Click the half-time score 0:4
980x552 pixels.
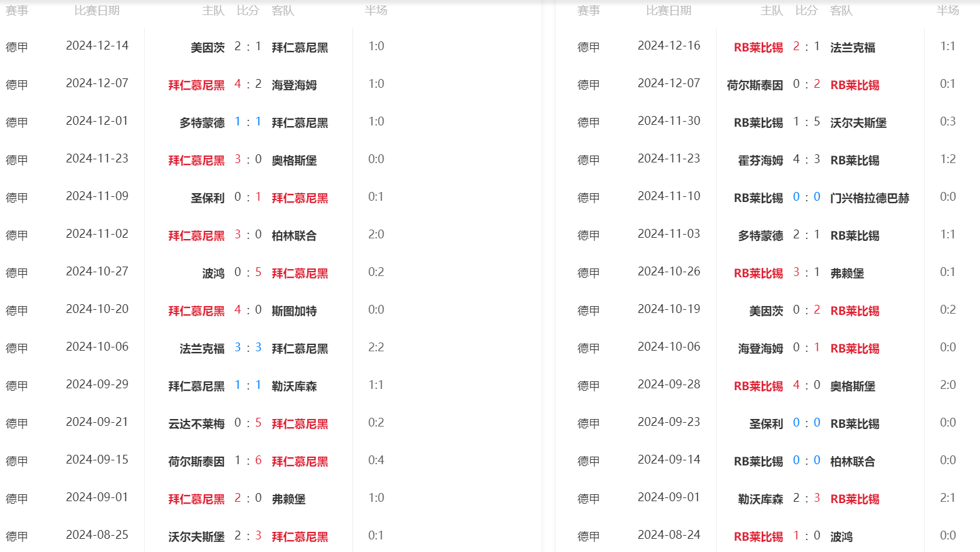click(376, 460)
